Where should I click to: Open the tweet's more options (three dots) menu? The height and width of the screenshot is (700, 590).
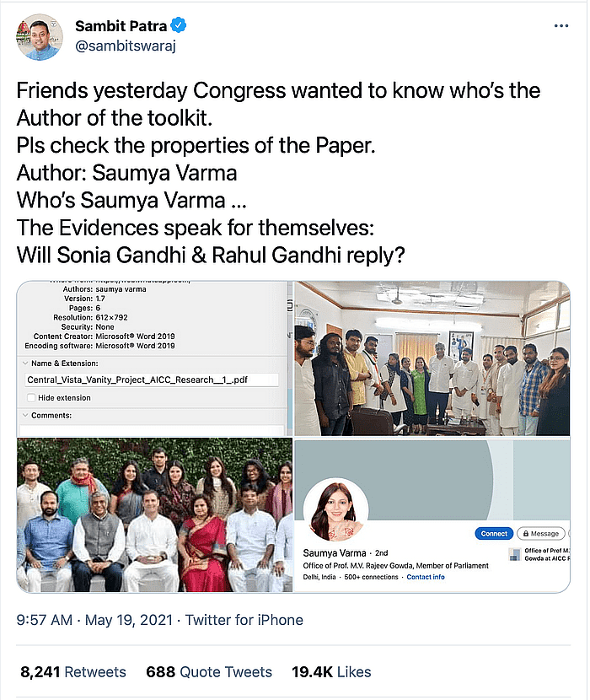pos(560,26)
